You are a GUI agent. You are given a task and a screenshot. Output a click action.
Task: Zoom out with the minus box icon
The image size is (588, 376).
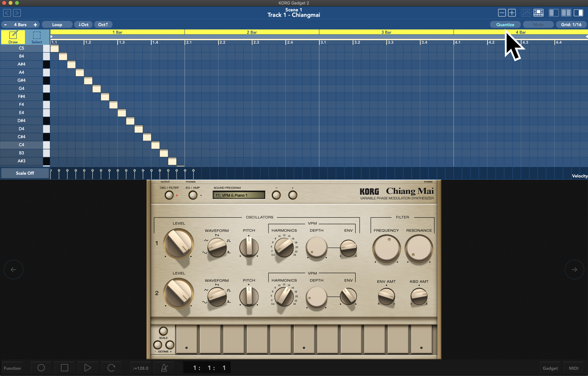pyautogui.click(x=502, y=13)
